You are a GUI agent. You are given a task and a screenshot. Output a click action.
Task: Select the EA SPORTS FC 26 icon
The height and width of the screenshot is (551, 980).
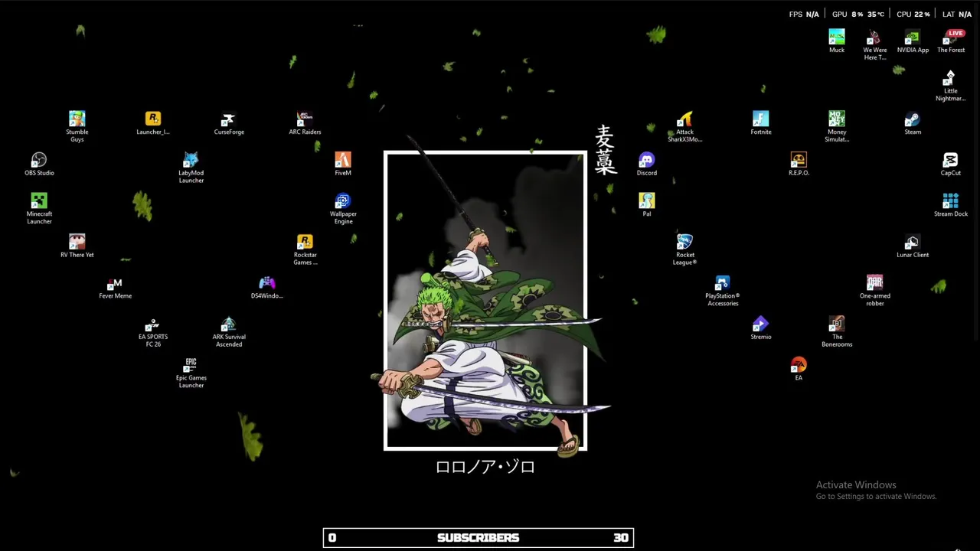pyautogui.click(x=153, y=332)
